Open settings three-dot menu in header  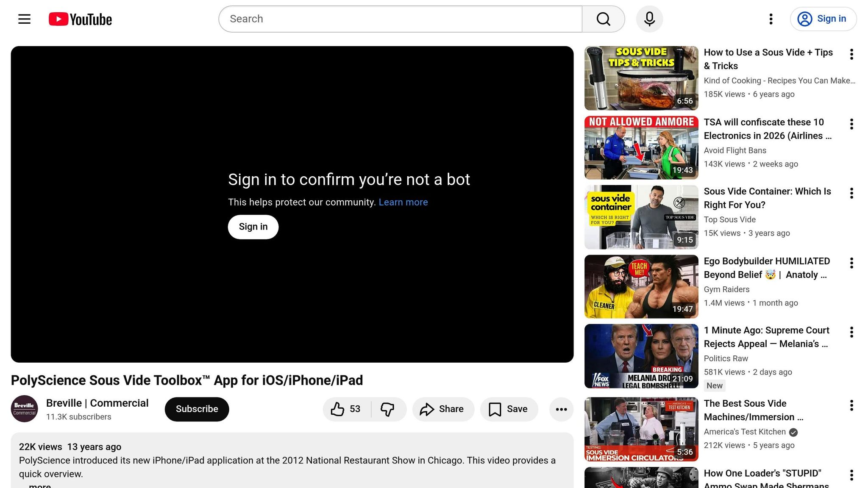[771, 19]
